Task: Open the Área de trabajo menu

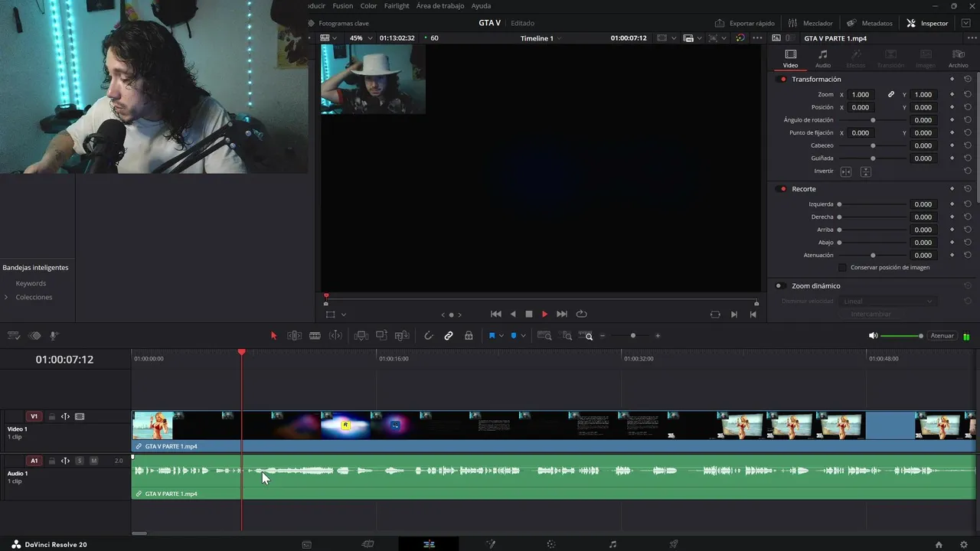Action: tap(440, 5)
